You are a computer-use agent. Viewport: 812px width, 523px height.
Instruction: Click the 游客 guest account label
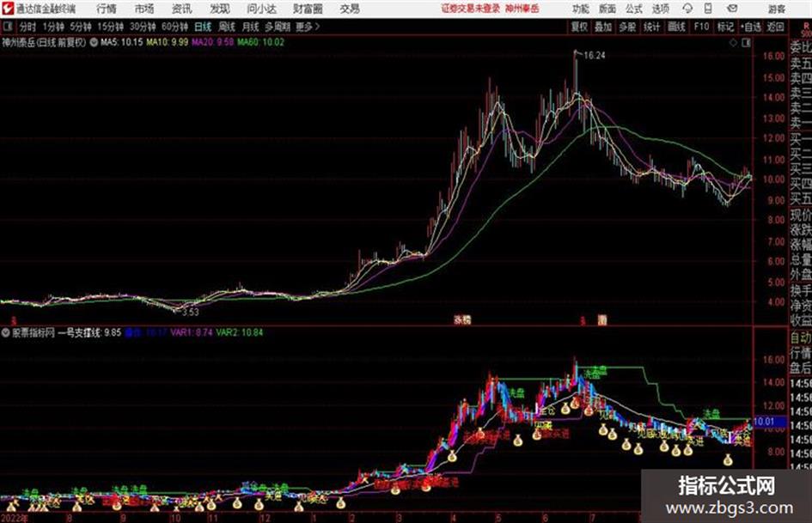(778, 9)
